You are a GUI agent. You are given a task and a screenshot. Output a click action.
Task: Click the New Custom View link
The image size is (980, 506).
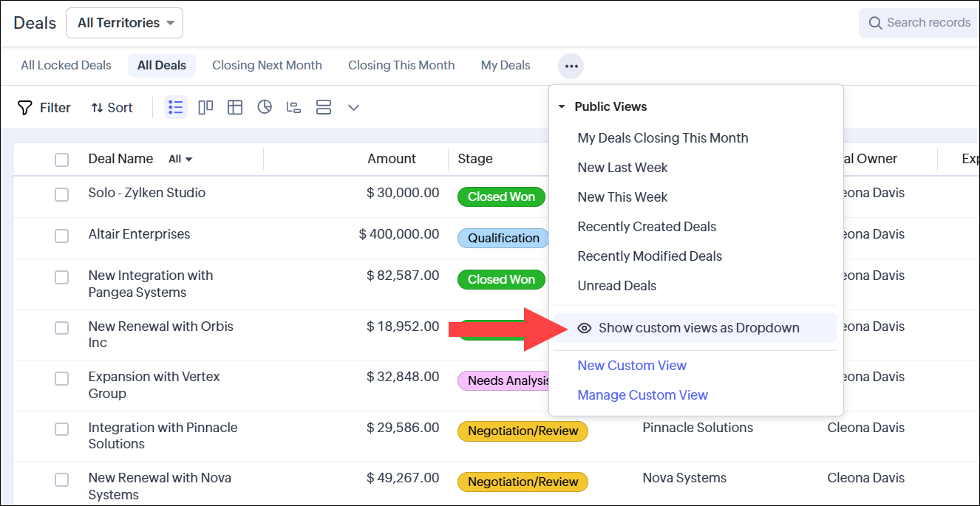pos(632,366)
